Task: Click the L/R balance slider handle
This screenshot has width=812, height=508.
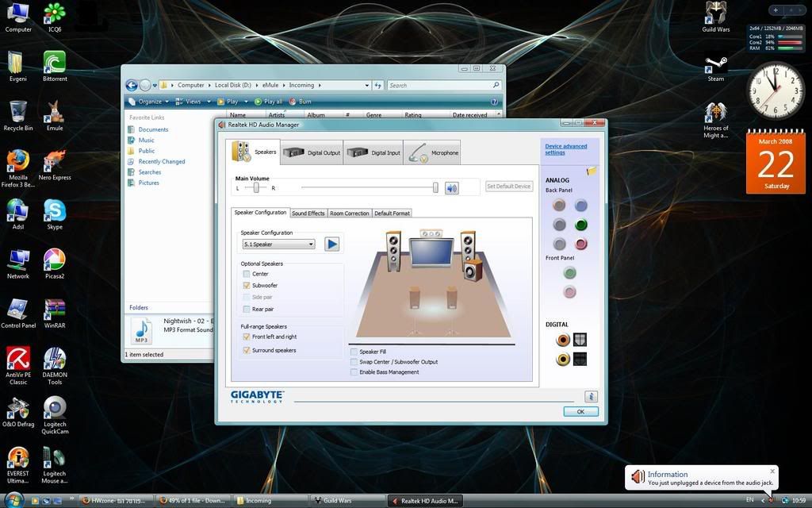Action: [256, 187]
